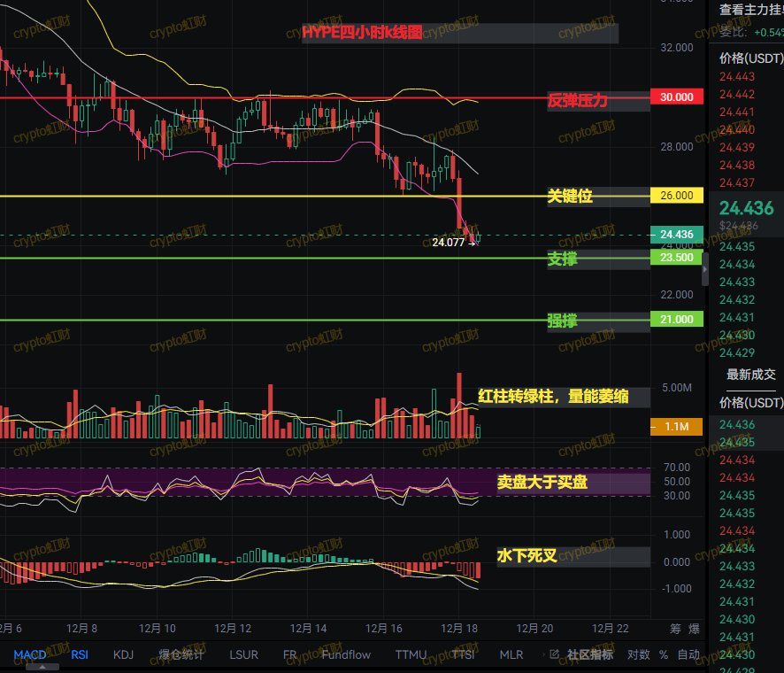Click the current price 24.436 axis tag
784x673 pixels.
[x=677, y=234]
